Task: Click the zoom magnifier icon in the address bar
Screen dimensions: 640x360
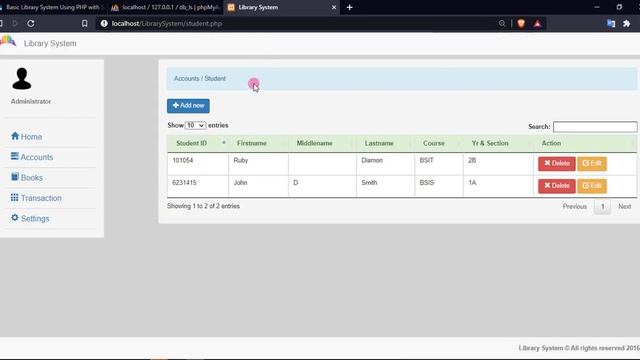Action: point(502,24)
